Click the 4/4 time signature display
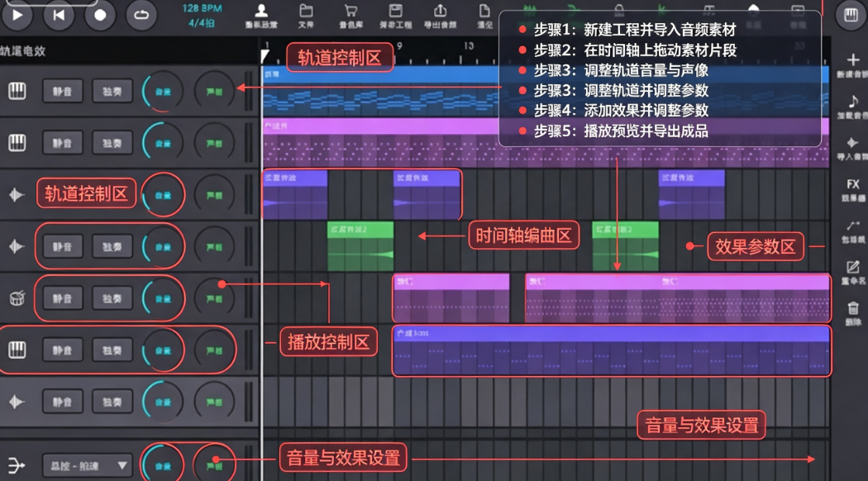Viewport: 868px width, 481px height. pos(202,23)
